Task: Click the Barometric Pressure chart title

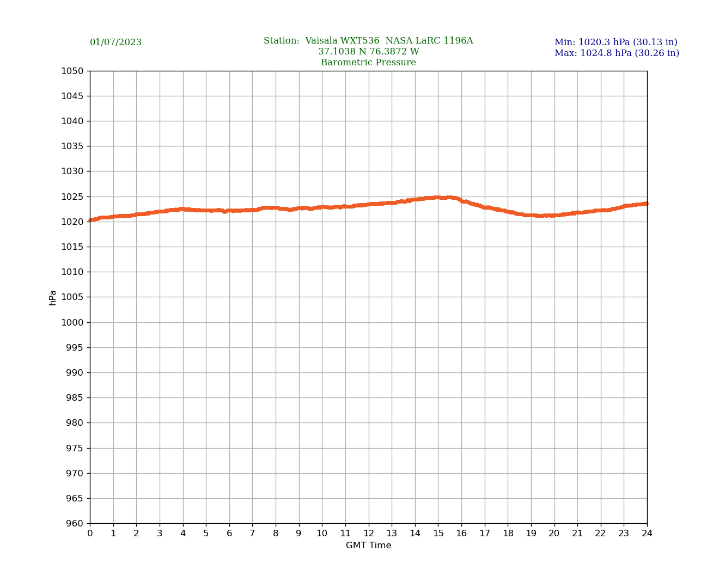Action: tap(368, 63)
